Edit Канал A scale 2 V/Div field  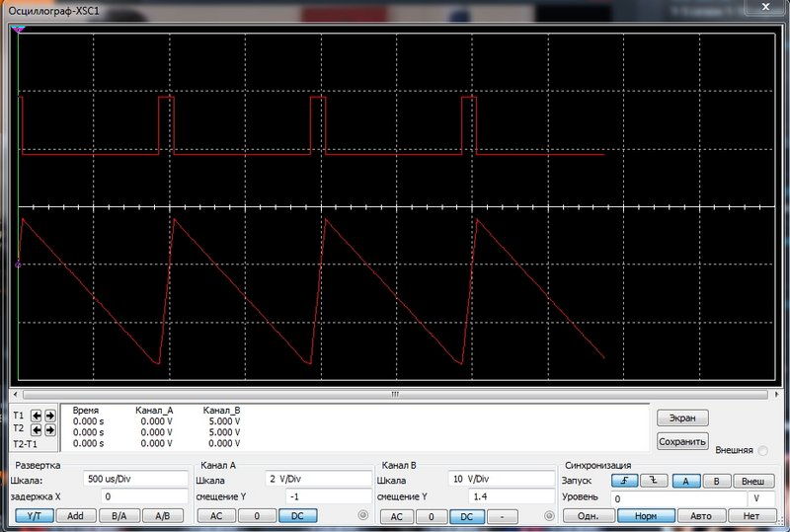tap(318, 479)
